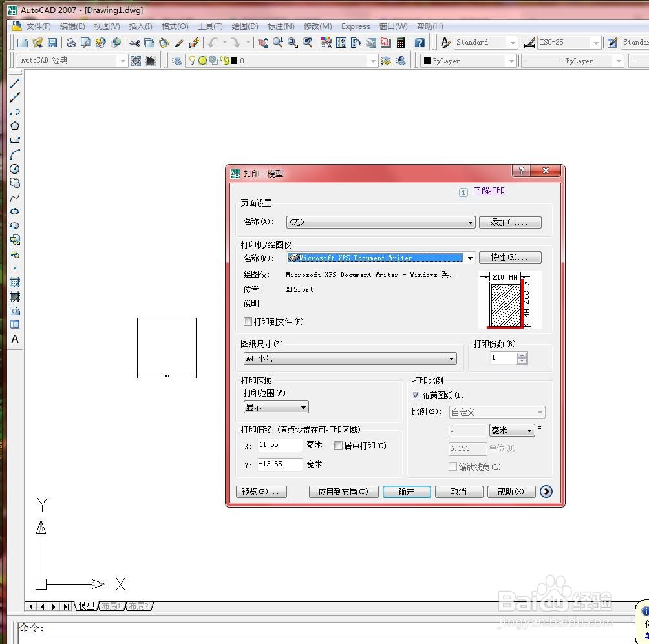Click the Y offset input field
Viewport: 649px width, 644px height.
point(280,464)
